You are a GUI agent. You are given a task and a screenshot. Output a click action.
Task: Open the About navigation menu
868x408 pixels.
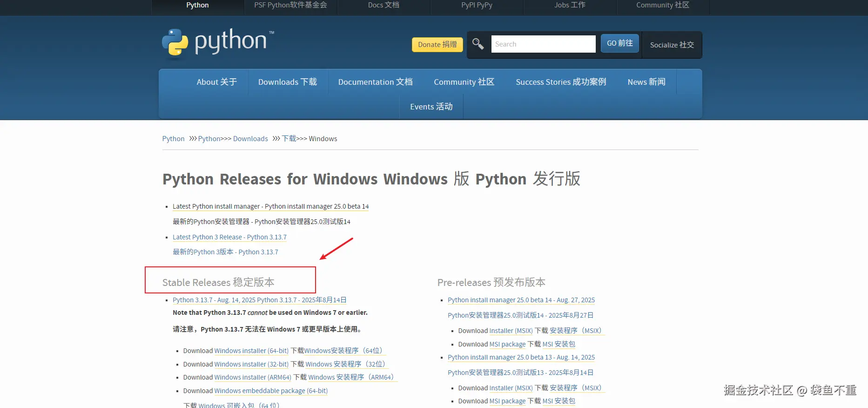click(x=216, y=82)
